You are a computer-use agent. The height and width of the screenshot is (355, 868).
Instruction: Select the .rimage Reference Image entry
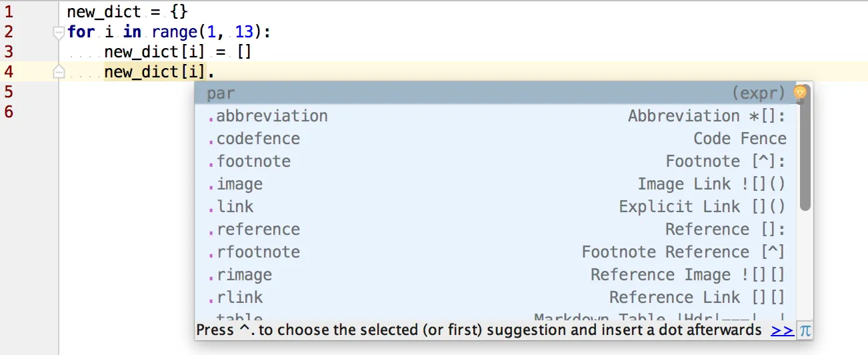[x=244, y=275]
